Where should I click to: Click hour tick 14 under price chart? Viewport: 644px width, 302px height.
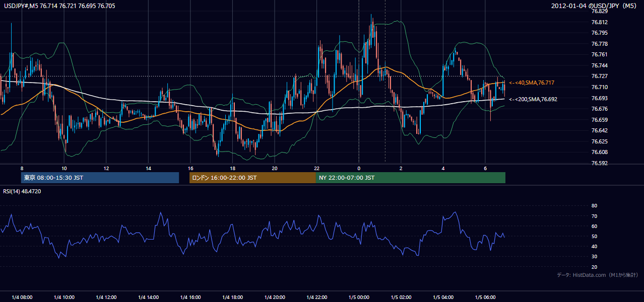click(x=148, y=168)
